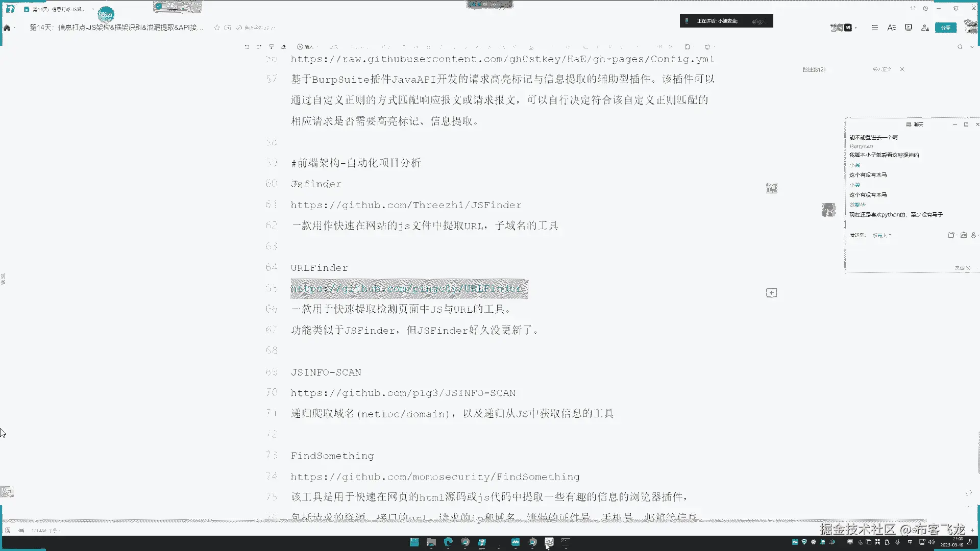Expand the 发送至 recipient dropdown in chat
The width and height of the screenshot is (980, 551).
coord(881,235)
